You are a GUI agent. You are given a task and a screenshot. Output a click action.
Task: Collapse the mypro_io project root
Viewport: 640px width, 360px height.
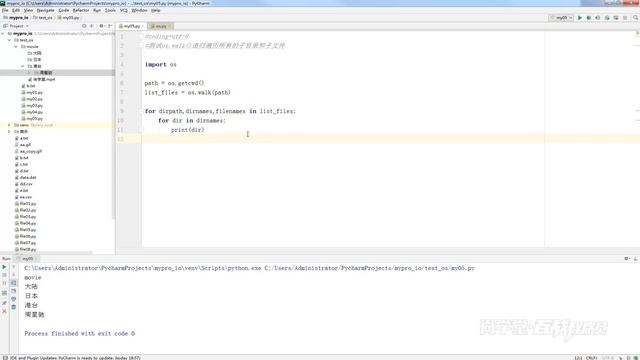3,33
